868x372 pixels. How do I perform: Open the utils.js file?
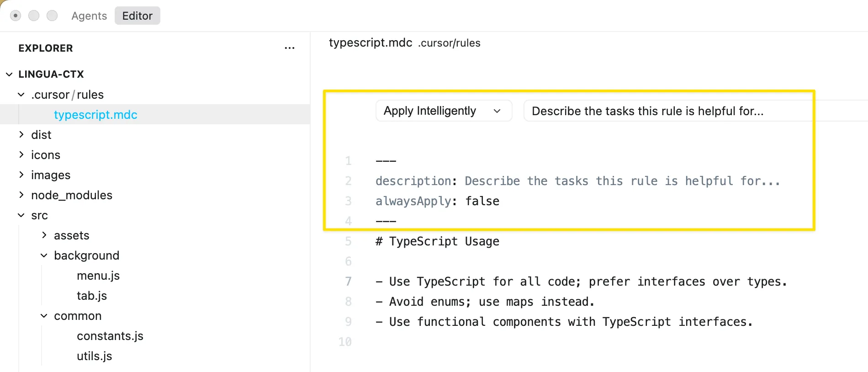tap(95, 356)
